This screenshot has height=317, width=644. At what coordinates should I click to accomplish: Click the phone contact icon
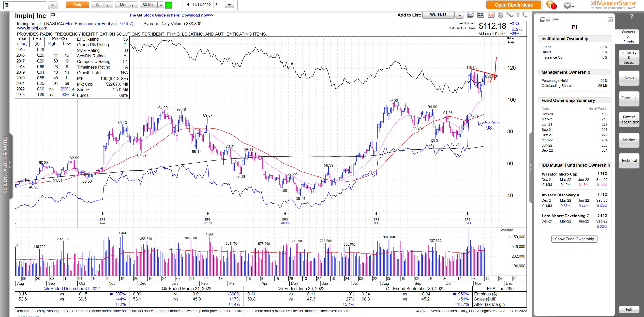[x=525, y=15]
